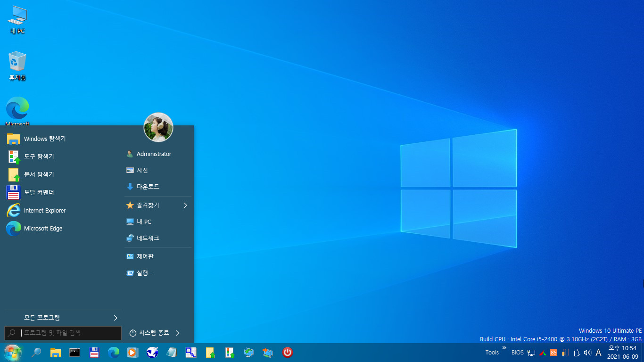Expand the 즐겨찾기 submenu

(158, 205)
